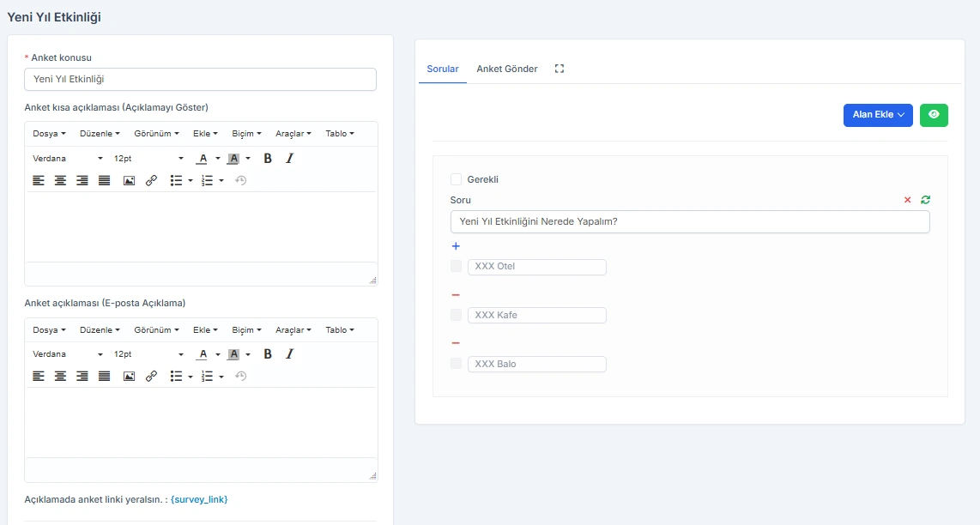The image size is (980, 525).
Task: Click the {survey_link} placeholder link
Action: [199, 499]
